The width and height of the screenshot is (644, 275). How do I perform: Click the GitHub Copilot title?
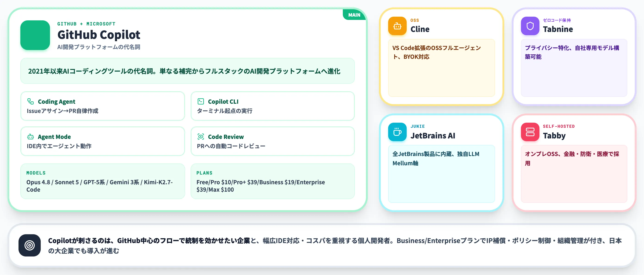coord(99,35)
